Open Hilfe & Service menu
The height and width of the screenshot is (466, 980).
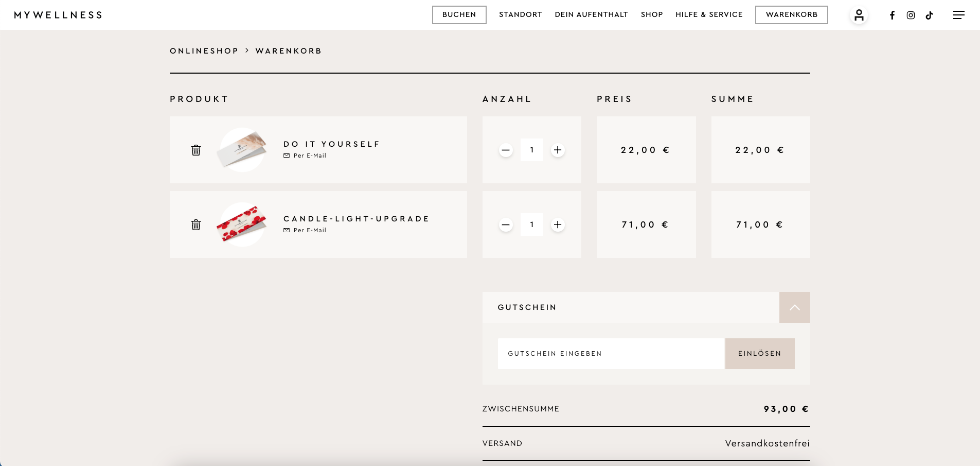[x=709, y=14]
